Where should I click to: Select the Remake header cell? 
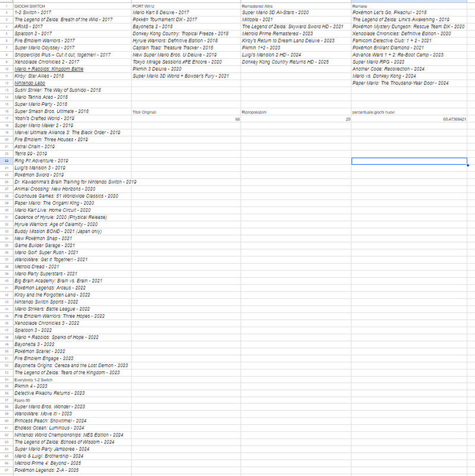409,6
